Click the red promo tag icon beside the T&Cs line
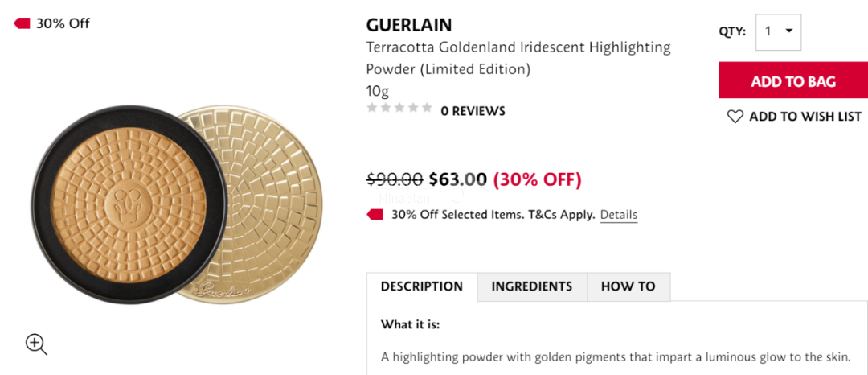Screen dimensions: 868x375 pos(375,215)
